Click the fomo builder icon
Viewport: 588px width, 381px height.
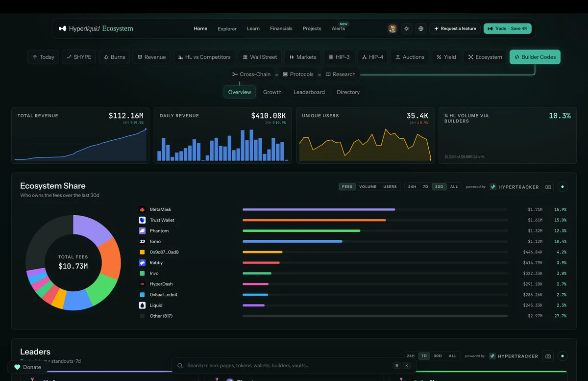142,241
